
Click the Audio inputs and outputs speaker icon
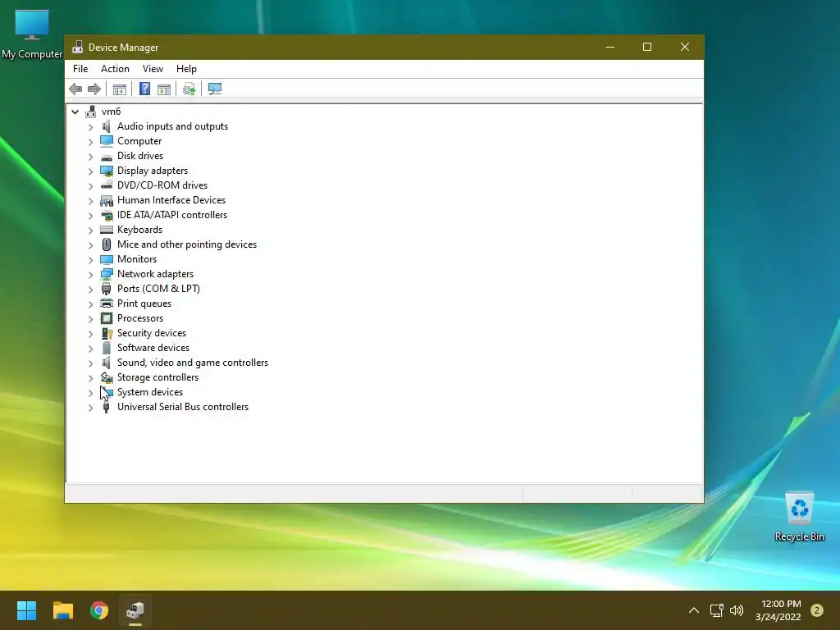[107, 126]
